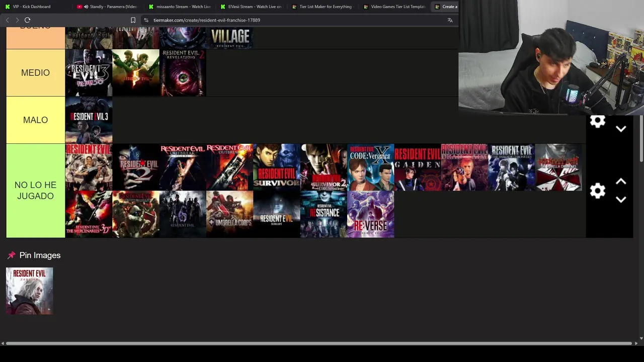644x362 pixels.
Task: Click the MALO tier label
Action: point(35,120)
